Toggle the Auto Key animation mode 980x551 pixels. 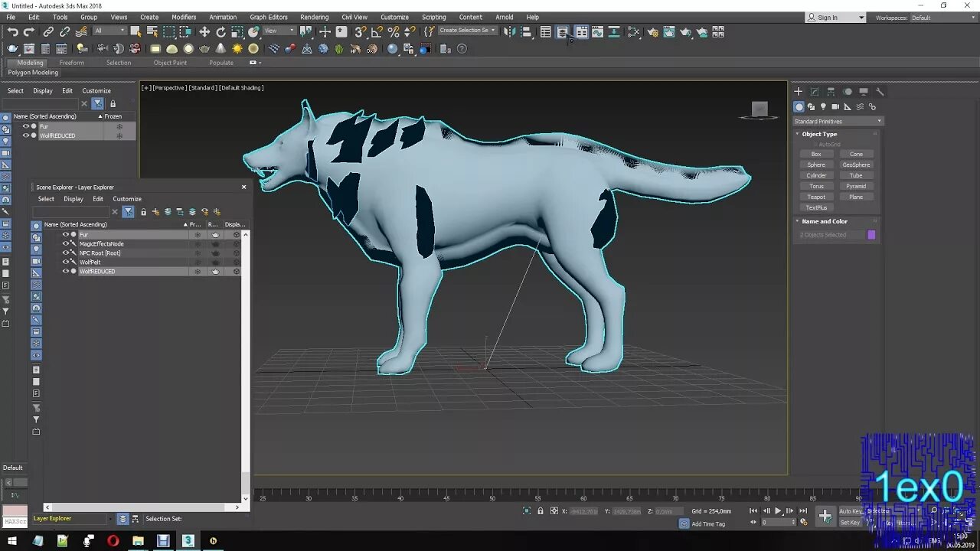850,511
